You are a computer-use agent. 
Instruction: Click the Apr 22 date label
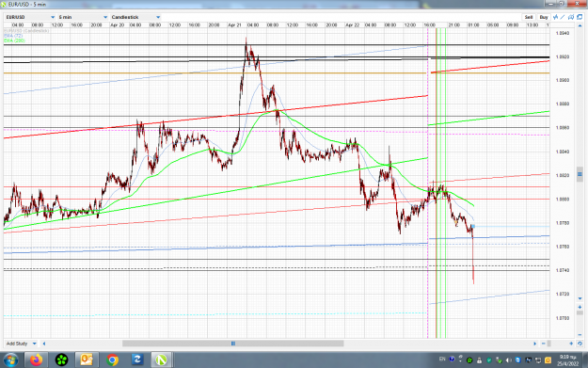[352, 25]
